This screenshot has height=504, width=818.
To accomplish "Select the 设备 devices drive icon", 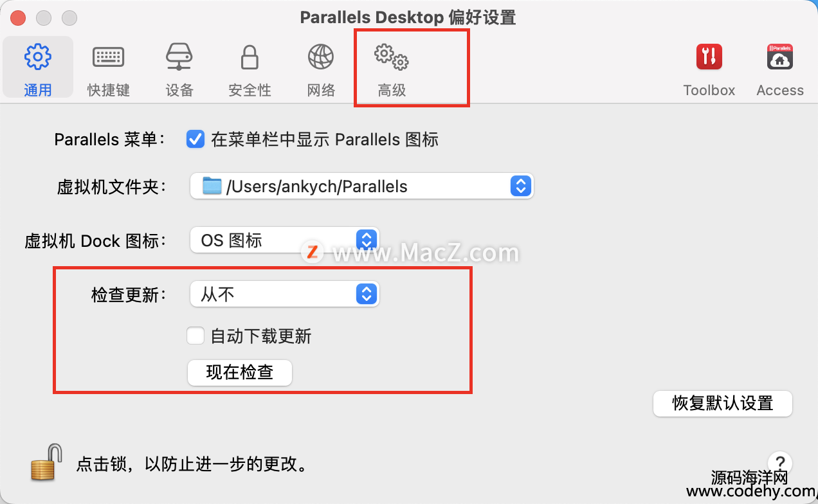I will click(x=179, y=57).
